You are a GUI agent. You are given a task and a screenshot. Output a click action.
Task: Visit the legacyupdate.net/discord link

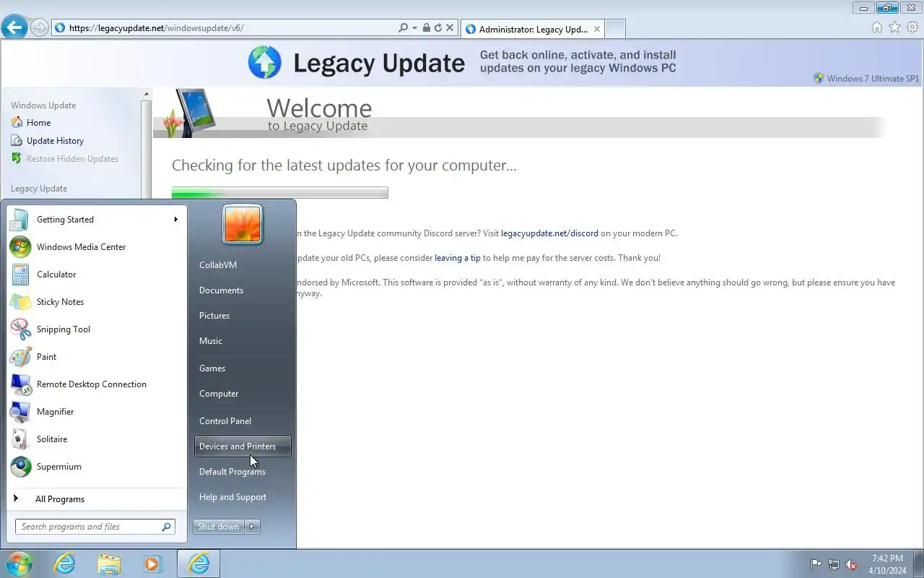pos(549,233)
